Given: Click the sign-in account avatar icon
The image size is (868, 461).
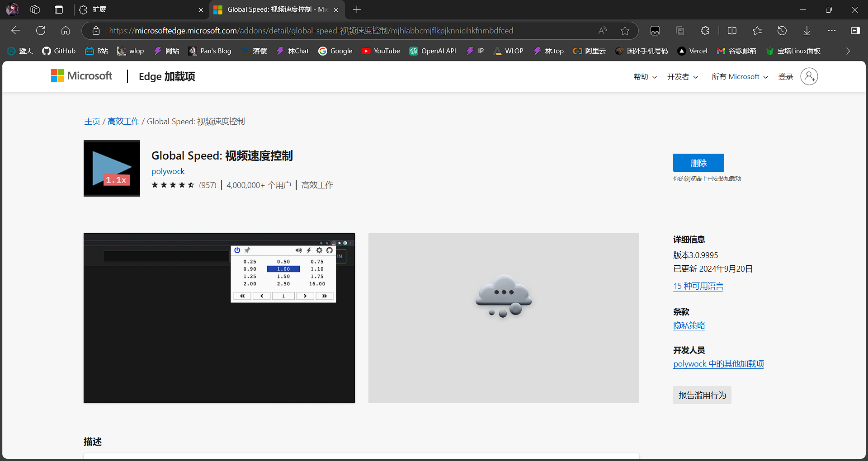Looking at the screenshot, I should (x=809, y=76).
